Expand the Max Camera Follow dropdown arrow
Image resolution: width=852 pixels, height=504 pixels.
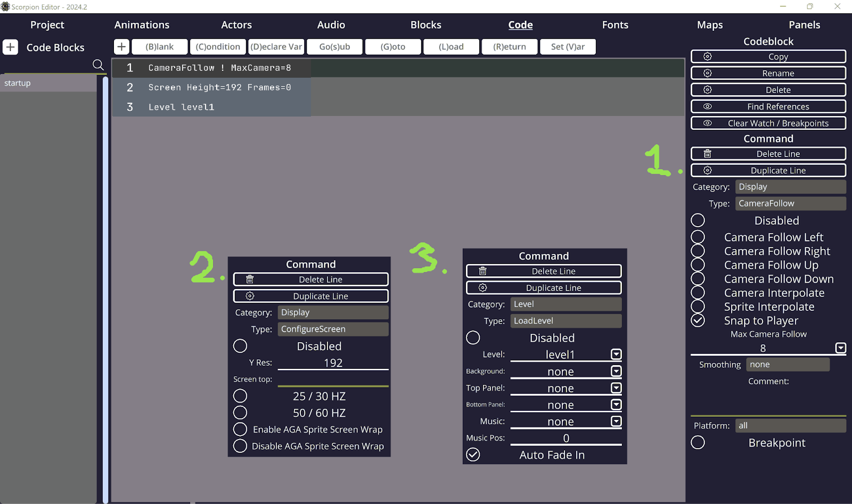(840, 348)
